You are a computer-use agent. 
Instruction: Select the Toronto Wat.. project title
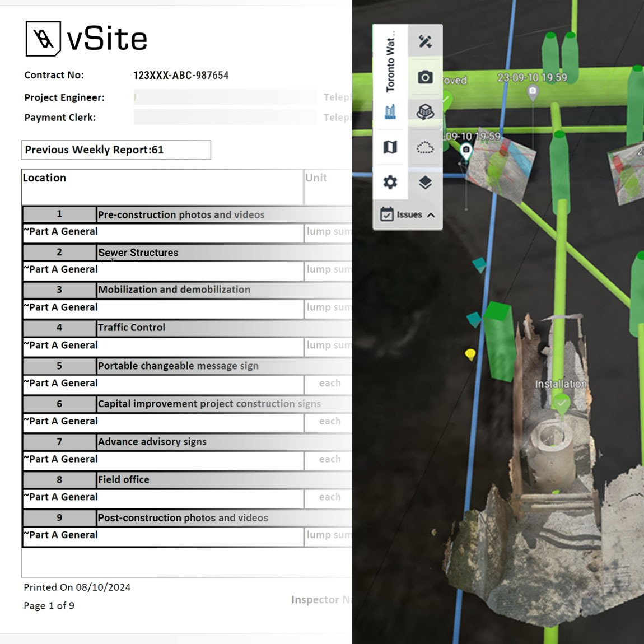point(390,62)
